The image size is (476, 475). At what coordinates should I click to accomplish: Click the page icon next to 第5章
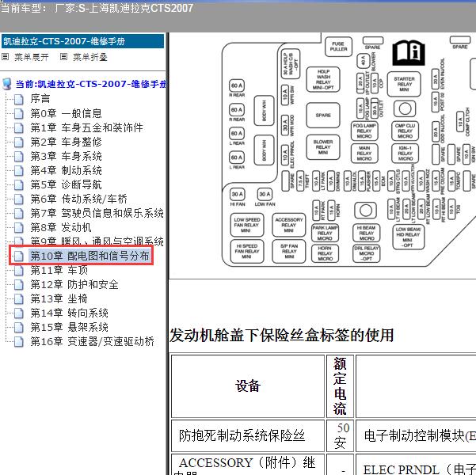tap(19, 184)
